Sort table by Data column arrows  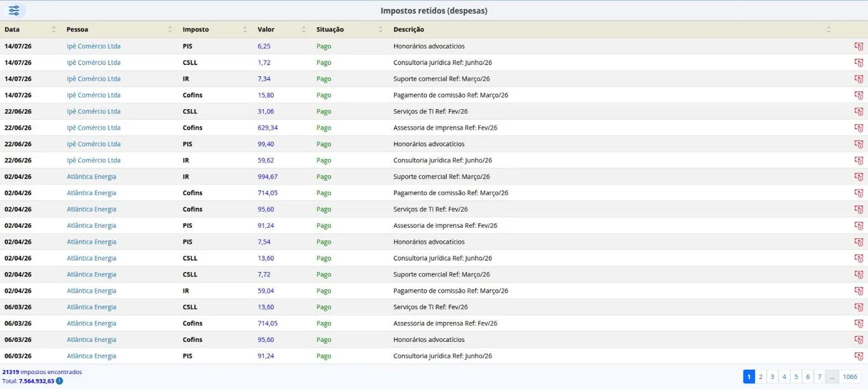tap(53, 30)
